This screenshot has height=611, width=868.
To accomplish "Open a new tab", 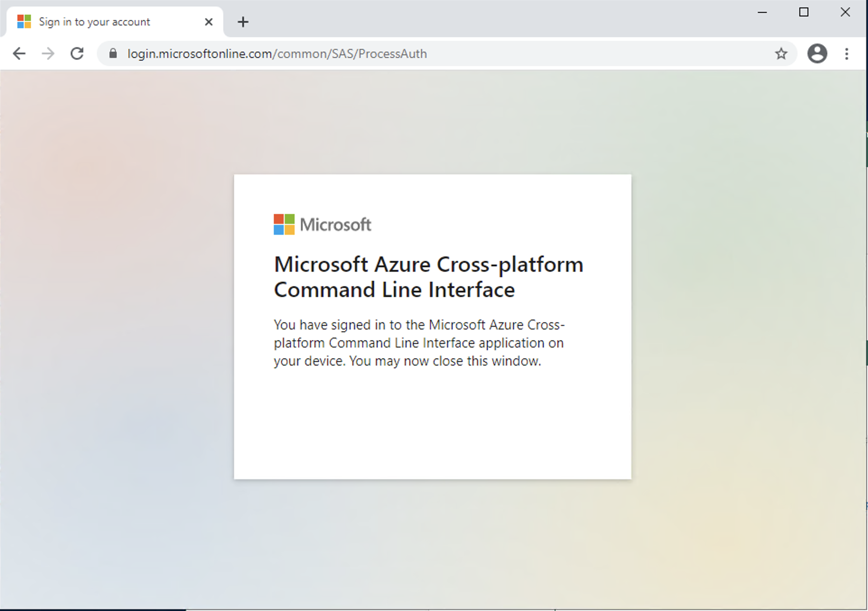I will point(243,22).
